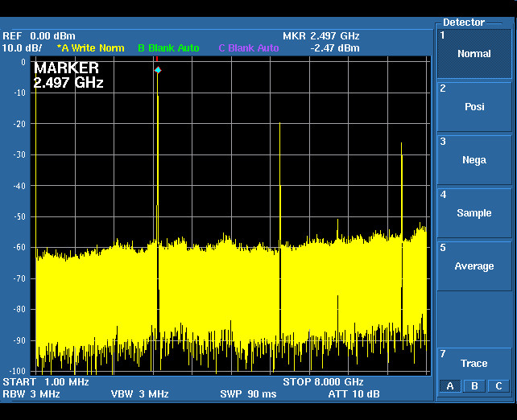Click the -50 y-axis gridline label

click(19, 216)
